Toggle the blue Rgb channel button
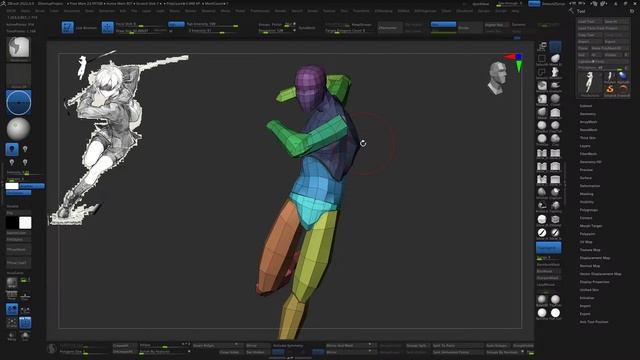This screenshot has width=640, height=360. 176,24
